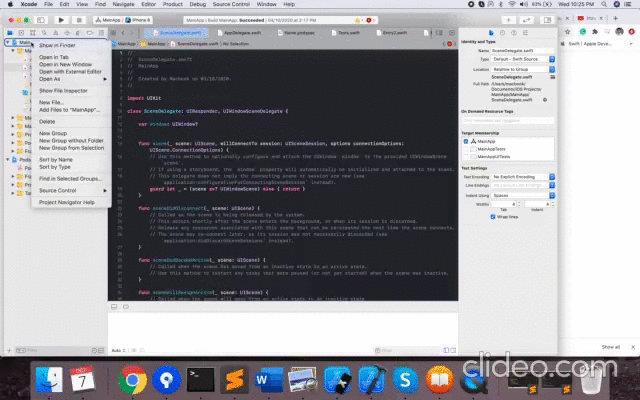640x400 pixels.
Task: Open the Symbol navigator
Action: (33, 33)
